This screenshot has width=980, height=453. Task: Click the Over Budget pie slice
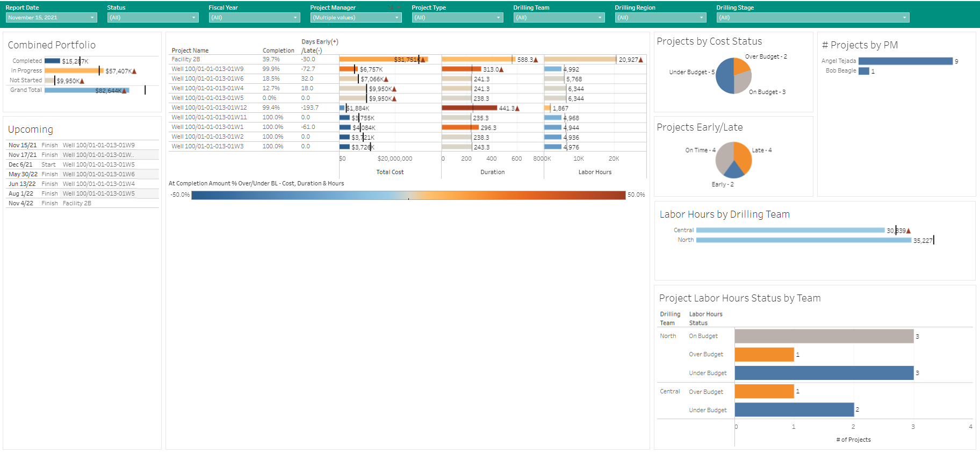740,66
